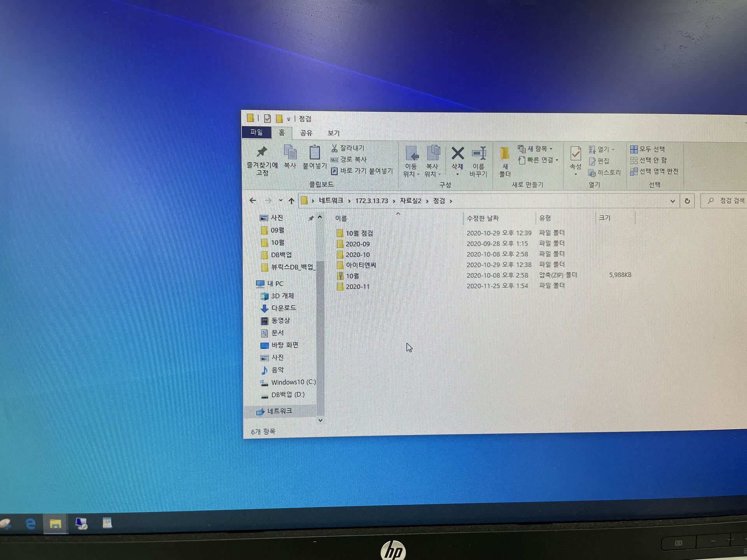Click the Cut (잘라내기) scissors icon
Screen dimensions: 747x560
click(x=334, y=148)
